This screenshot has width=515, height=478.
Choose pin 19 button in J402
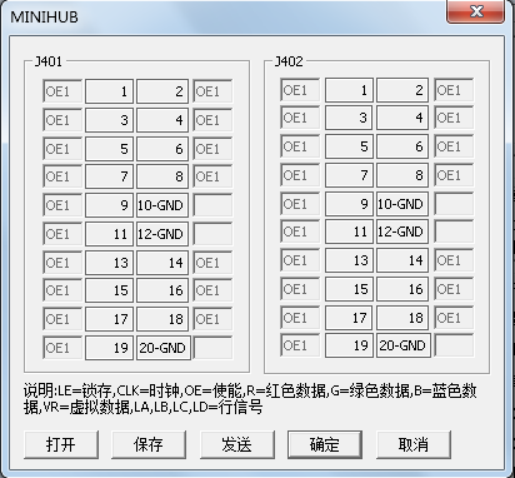(x=349, y=345)
